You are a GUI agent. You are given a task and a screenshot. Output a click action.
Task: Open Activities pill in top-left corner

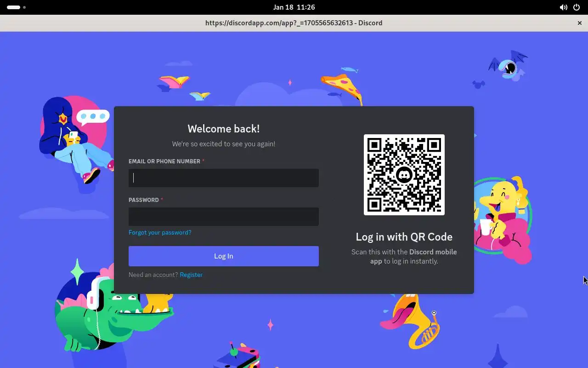point(17,7)
